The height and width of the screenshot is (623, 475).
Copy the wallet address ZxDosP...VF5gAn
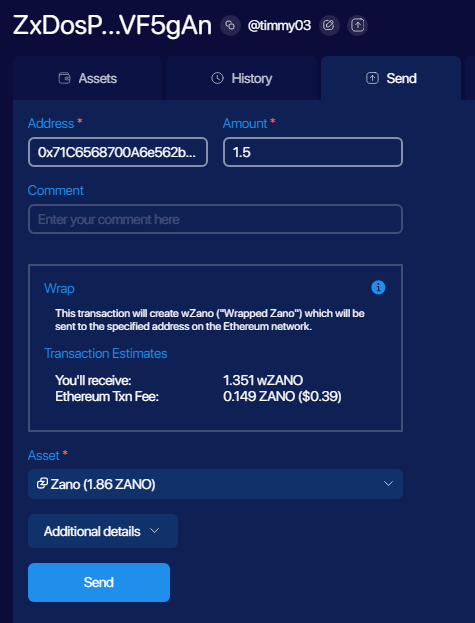230,25
